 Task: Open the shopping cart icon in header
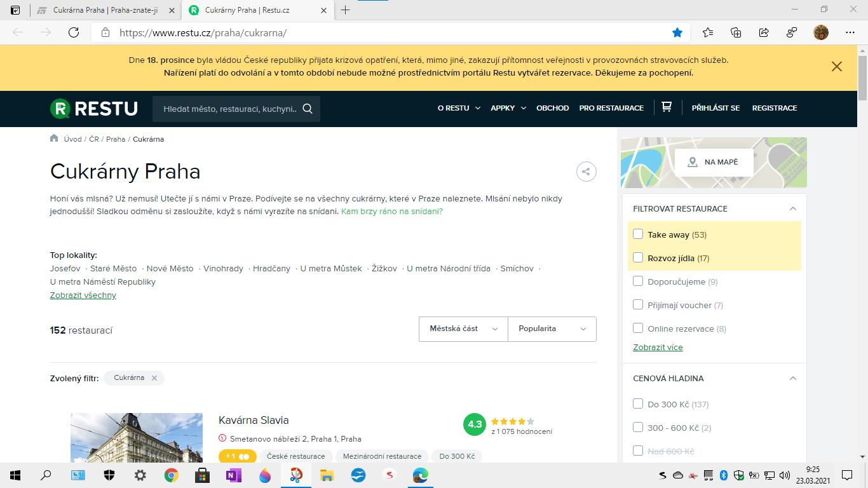pyautogui.click(x=667, y=107)
